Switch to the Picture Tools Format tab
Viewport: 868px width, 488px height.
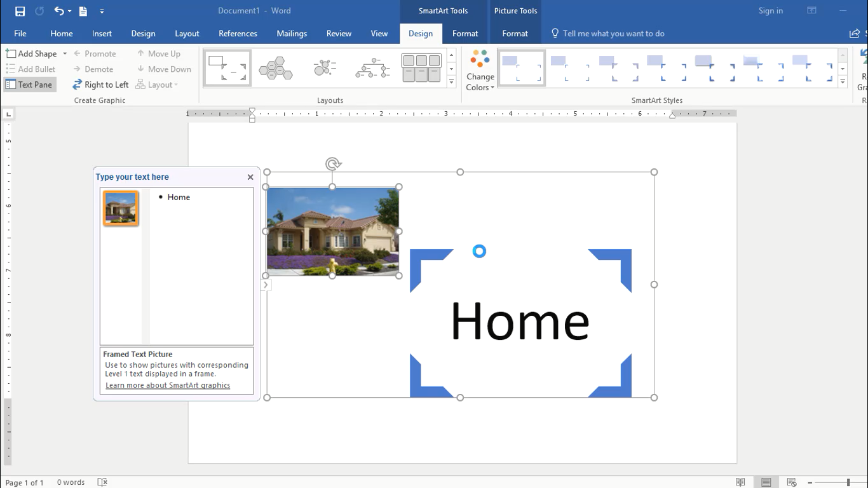[x=515, y=34]
